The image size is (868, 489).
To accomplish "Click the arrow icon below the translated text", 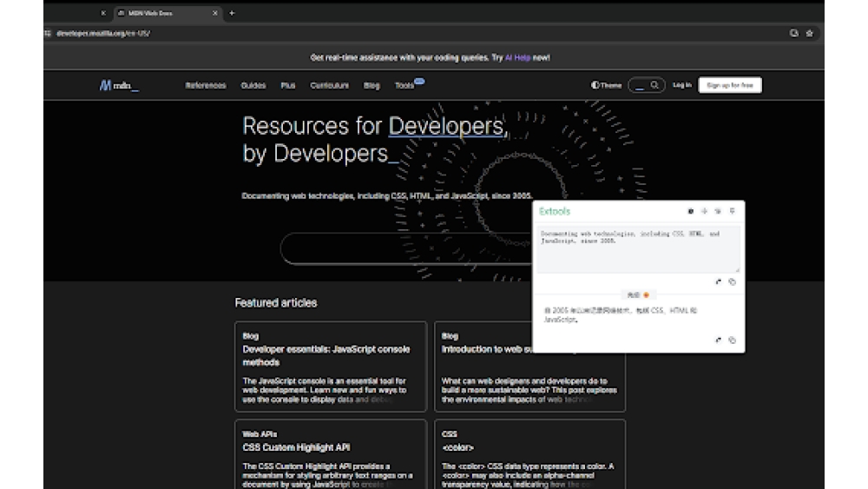I will tap(719, 340).
